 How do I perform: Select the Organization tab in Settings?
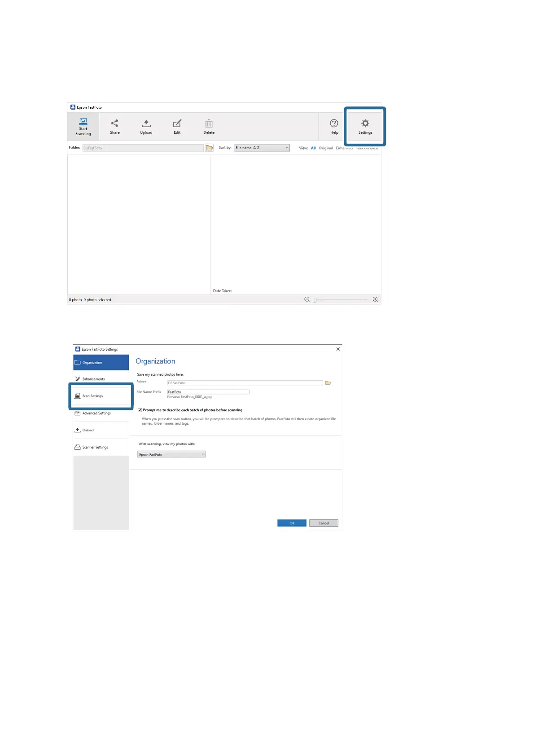(x=101, y=362)
